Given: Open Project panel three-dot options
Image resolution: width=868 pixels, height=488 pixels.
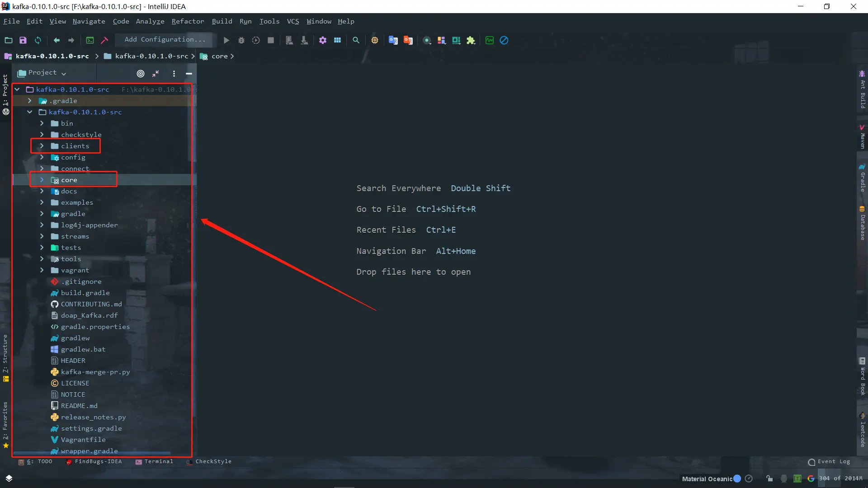Looking at the screenshot, I should click(x=174, y=74).
